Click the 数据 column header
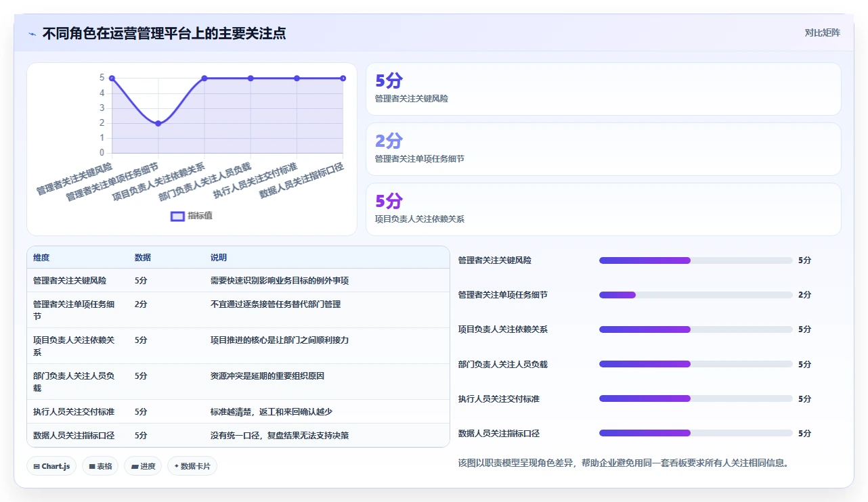 (x=143, y=258)
